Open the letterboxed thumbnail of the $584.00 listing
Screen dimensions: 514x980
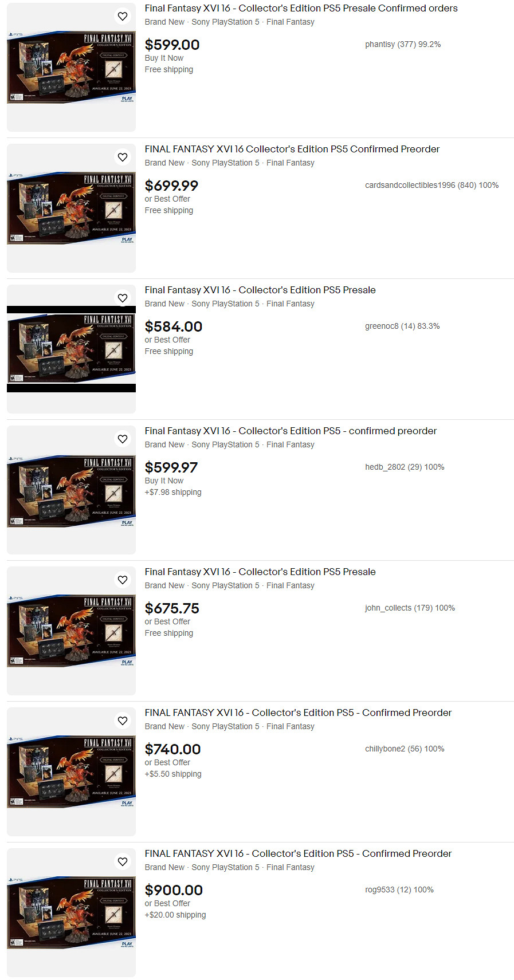pyautogui.click(x=71, y=349)
